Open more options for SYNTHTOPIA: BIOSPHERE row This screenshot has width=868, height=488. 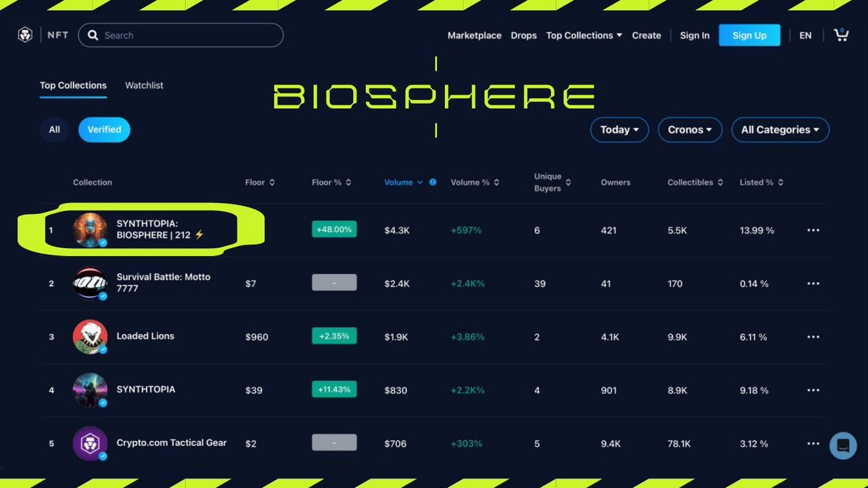(x=813, y=230)
